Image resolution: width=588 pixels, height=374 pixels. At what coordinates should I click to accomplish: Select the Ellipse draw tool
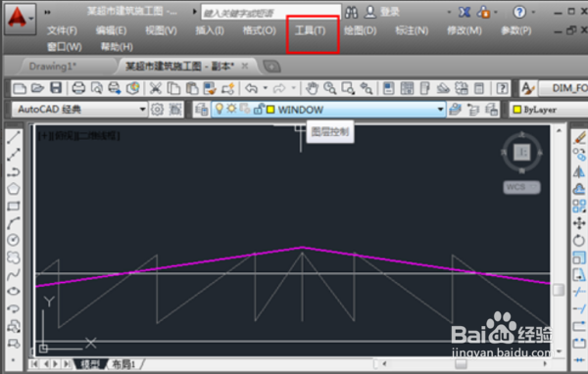click(x=14, y=291)
